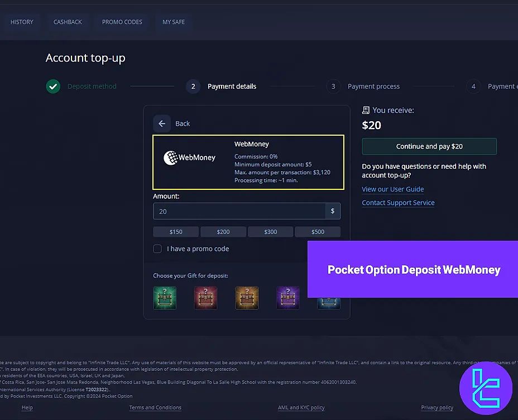
Task: Open the History tab
Action: (x=22, y=22)
